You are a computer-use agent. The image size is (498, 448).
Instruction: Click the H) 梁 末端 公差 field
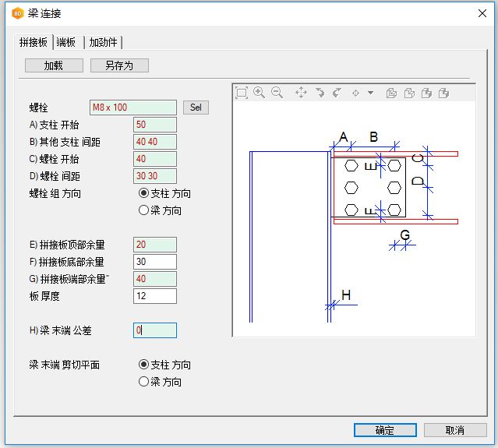[x=155, y=330]
